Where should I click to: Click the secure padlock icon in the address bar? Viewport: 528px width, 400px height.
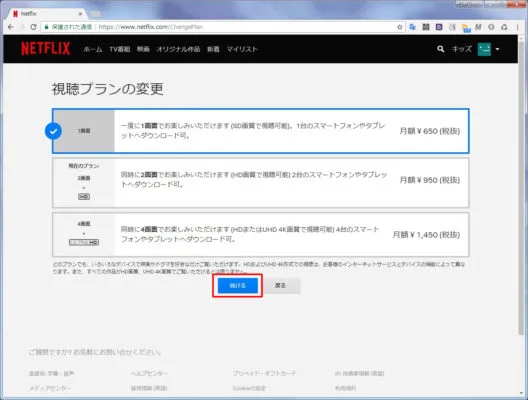[46, 27]
